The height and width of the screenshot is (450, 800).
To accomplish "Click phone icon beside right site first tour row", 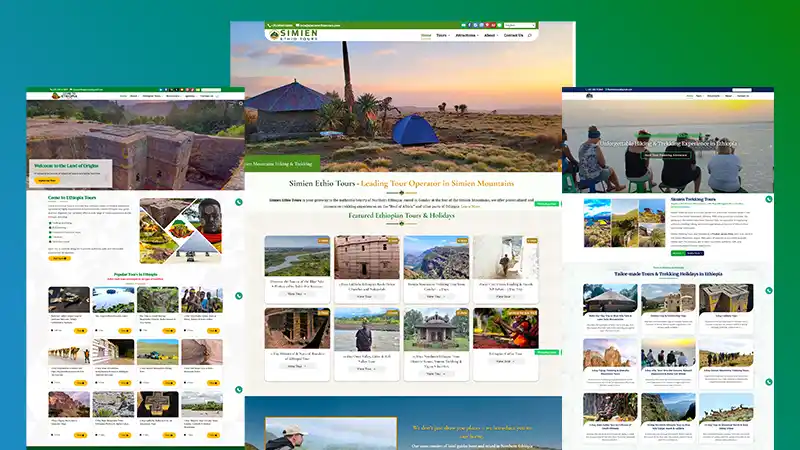I will coord(769,290).
